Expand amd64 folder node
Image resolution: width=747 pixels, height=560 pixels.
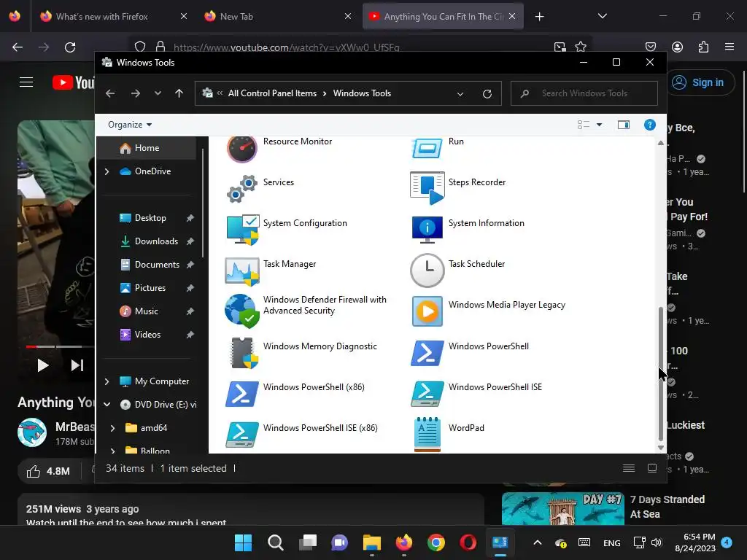(x=113, y=428)
